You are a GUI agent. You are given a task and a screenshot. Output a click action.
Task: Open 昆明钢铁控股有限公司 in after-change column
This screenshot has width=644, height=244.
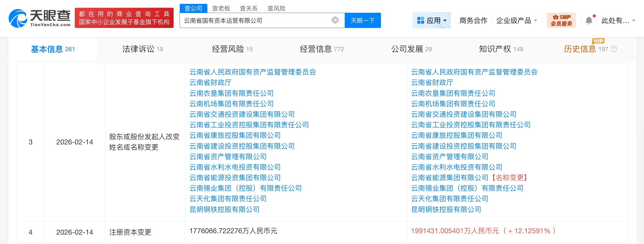446,209
